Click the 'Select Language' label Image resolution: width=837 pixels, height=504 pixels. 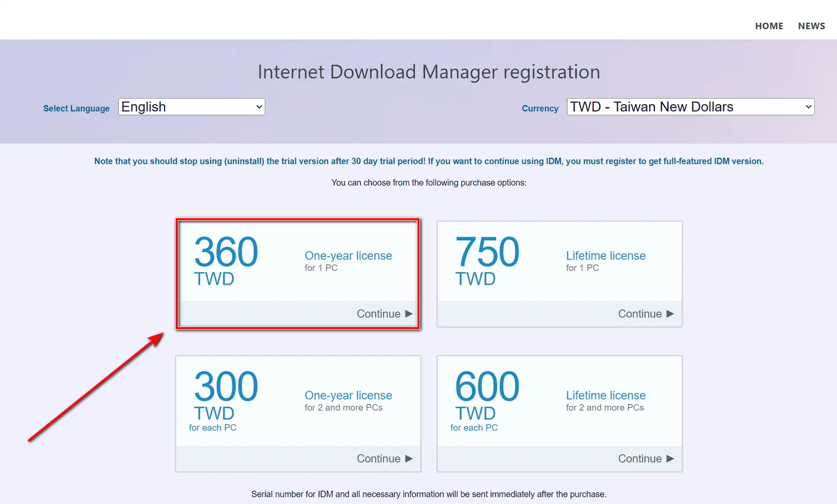pos(76,109)
